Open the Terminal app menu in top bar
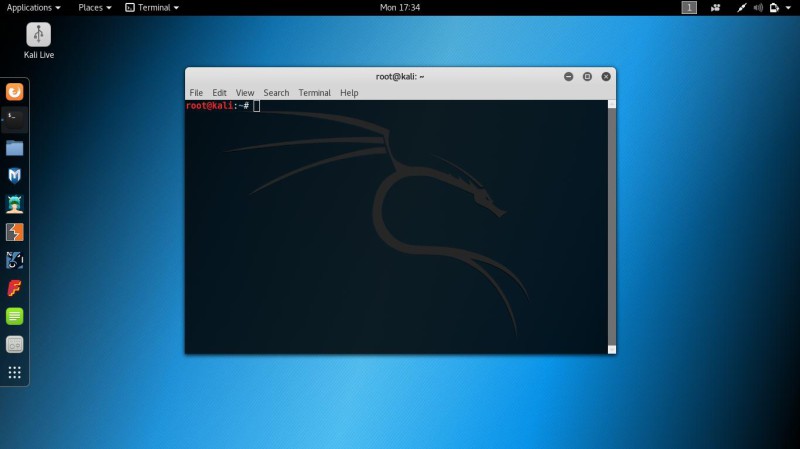The height and width of the screenshot is (449, 800). click(x=152, y=8)
